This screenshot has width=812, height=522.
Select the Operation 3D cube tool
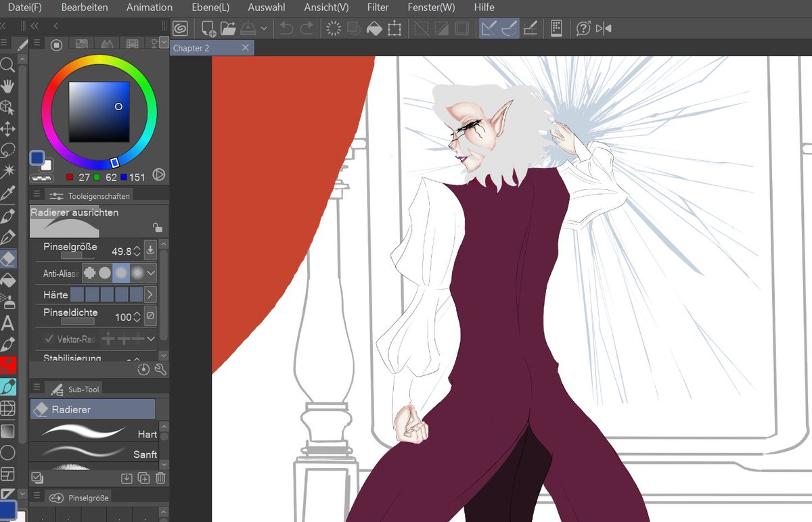[7, 107]
